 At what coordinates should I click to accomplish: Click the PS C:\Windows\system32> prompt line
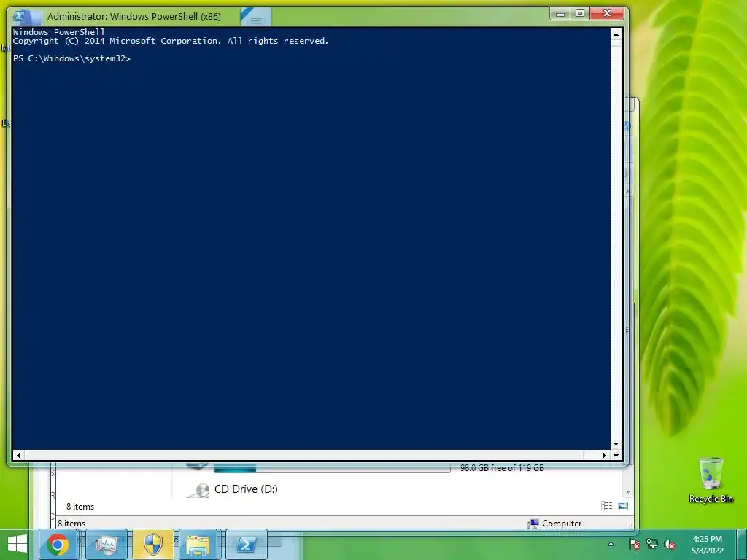71,58
